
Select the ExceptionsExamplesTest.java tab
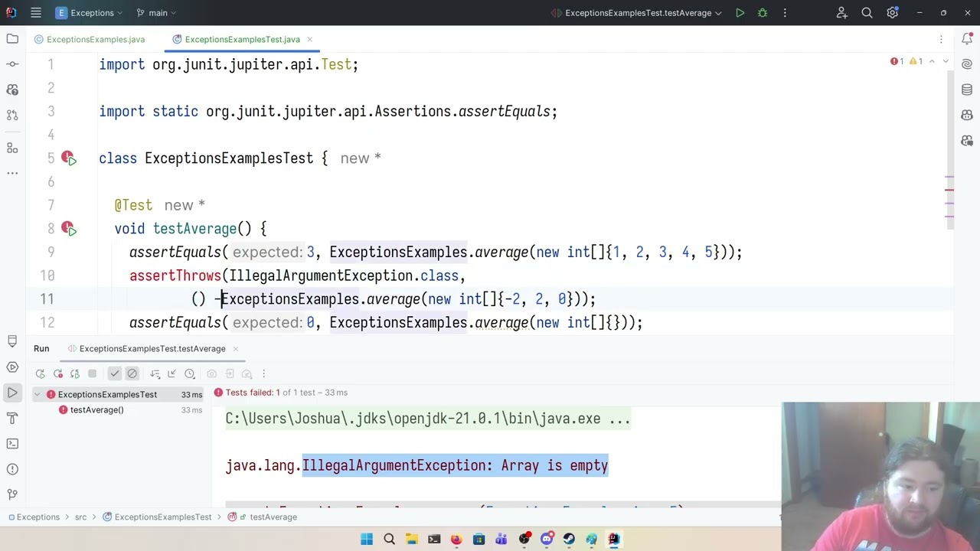coord(242,39)
